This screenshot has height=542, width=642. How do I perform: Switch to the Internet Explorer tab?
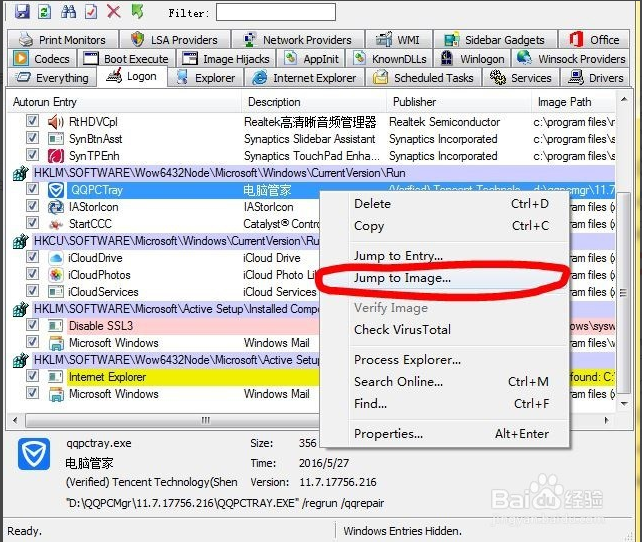pyautogui.click(x=305, y=77)
